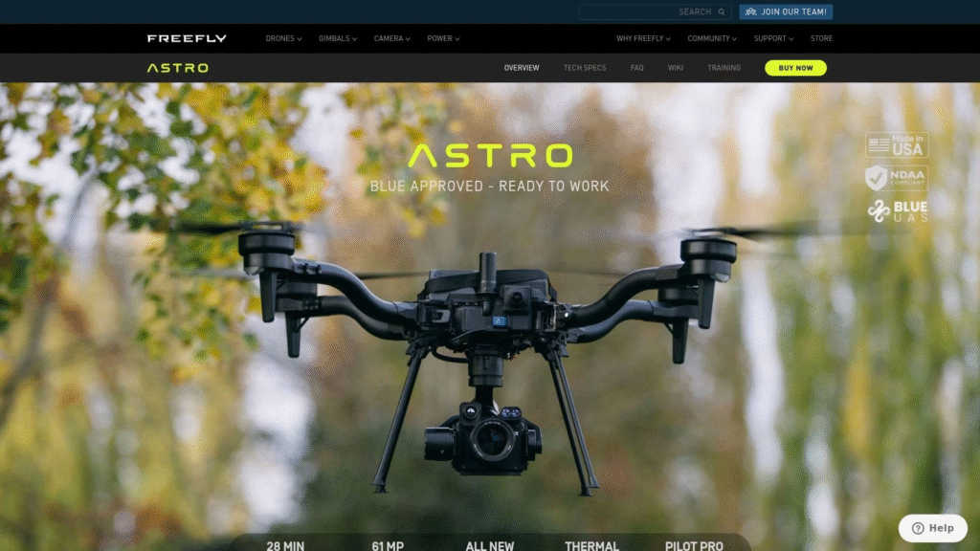This screenshot has width=980, height=551.
Task: Click the Blue UAS badge
Action: pyautogui.click(x=896, y=211)
